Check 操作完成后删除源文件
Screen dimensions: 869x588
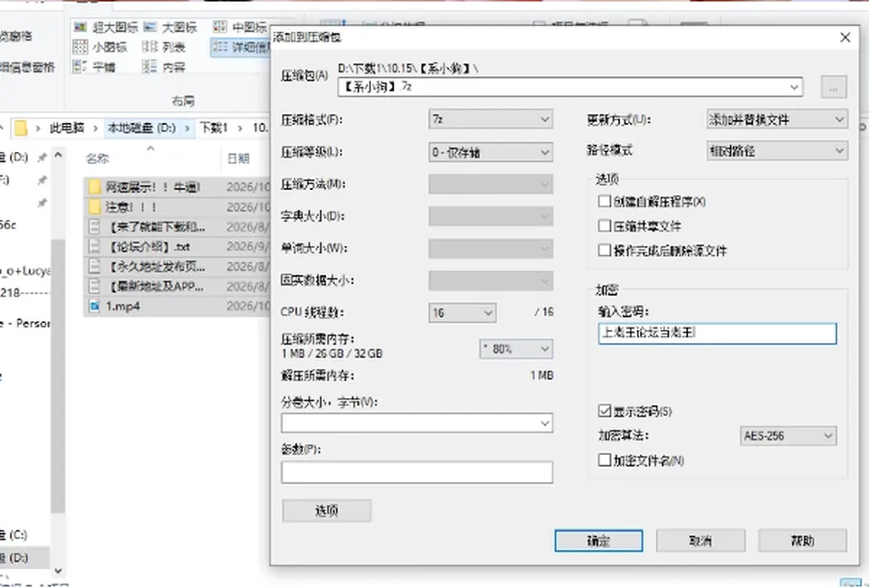coord(605,251)
